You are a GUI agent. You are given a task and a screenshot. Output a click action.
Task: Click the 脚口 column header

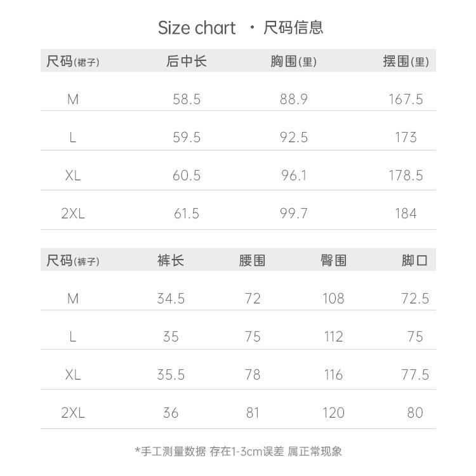414,261
